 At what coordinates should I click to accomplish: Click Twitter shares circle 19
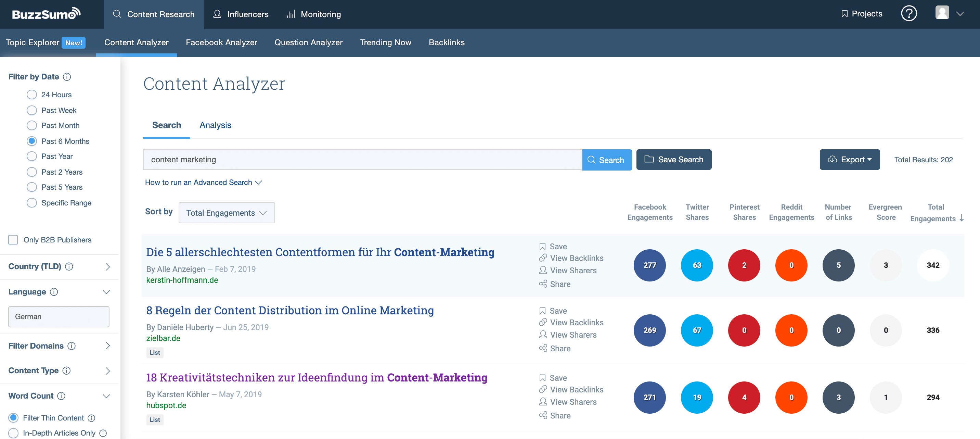click(x=697, y=398)
